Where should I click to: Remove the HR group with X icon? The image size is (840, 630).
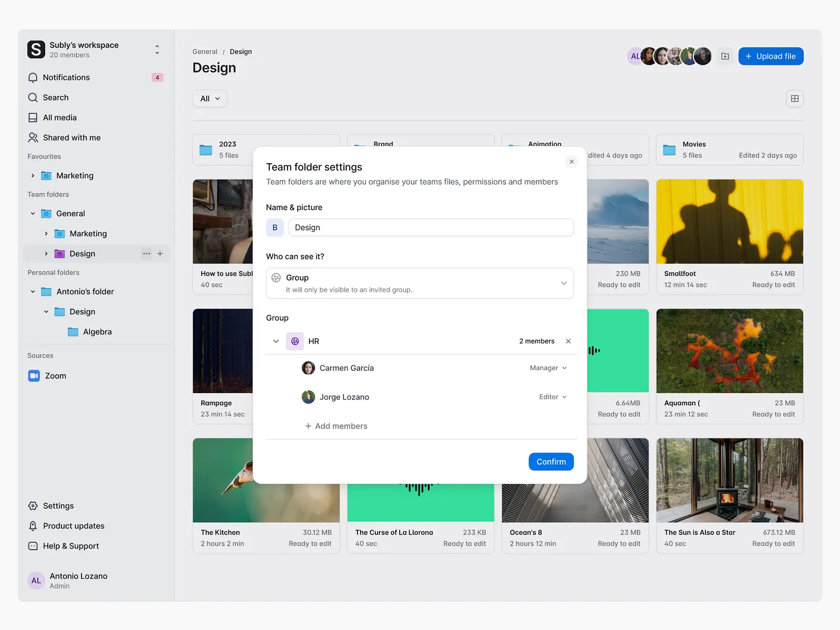(568, 341)
